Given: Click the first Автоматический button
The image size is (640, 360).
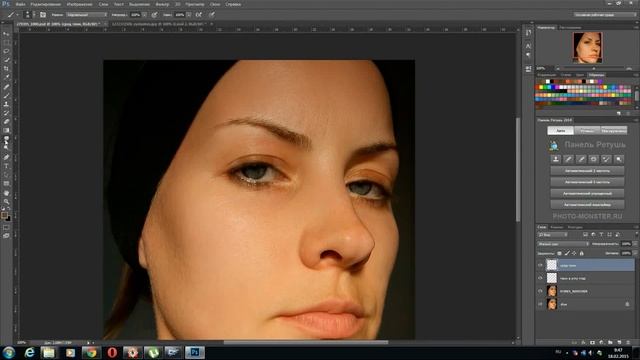Looking at the screenshot, I should (x=587, y=171).
